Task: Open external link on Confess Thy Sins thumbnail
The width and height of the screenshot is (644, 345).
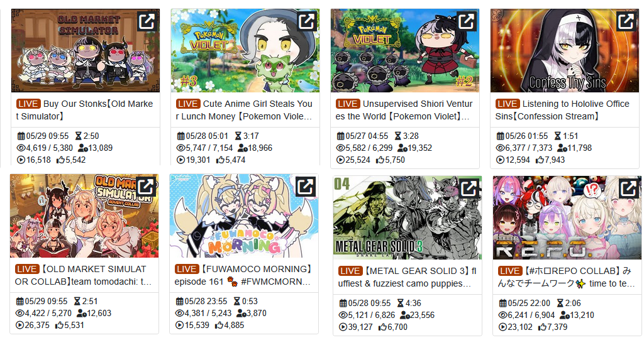Action: pyautogui.click(x=626, y=21)
